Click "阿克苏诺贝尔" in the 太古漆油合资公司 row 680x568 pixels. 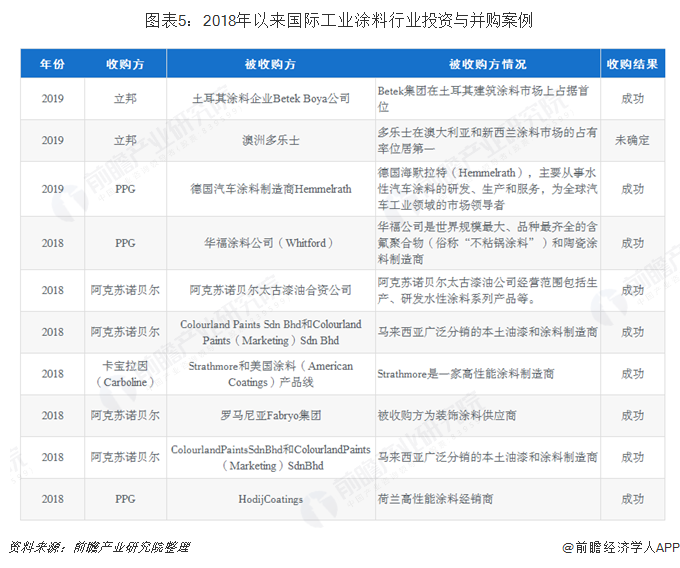pyautogui.click(x=125, y=290)
